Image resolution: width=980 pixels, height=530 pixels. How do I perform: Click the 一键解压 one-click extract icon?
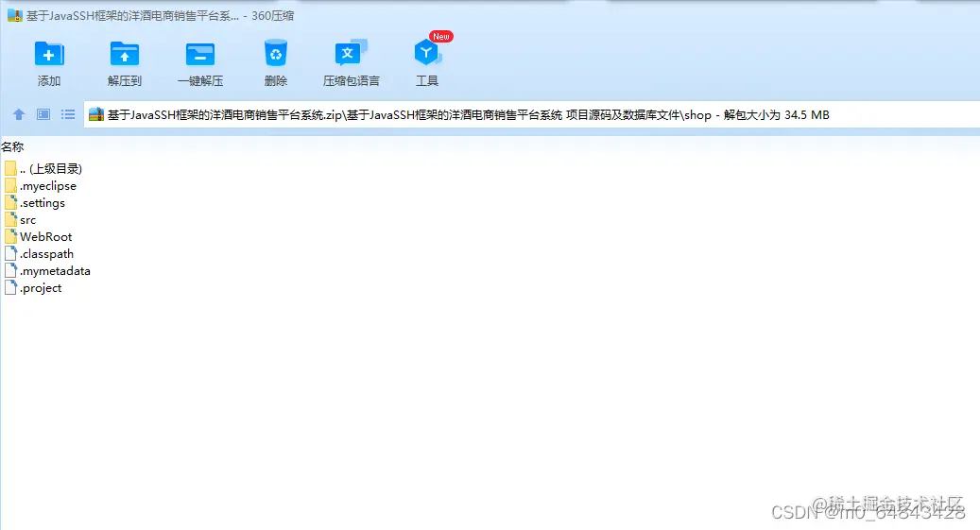pyautogui.click(x=200, y=55)
